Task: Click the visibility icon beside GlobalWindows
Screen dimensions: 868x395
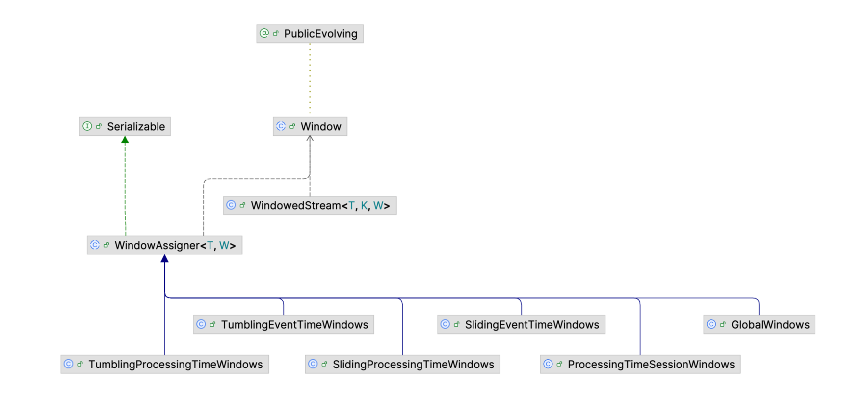Action: click(x=723, y=324)
